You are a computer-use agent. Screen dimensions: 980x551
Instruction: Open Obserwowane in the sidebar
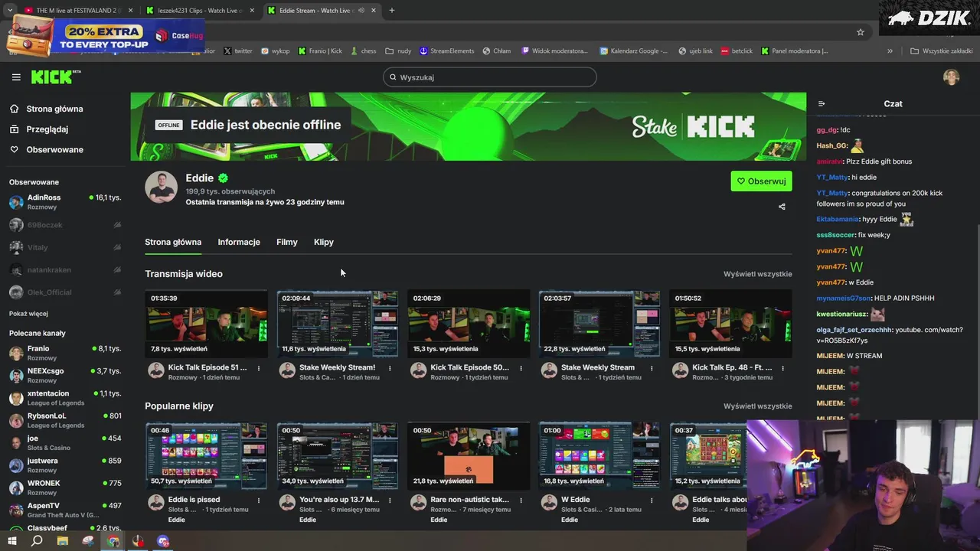pos(54,150)
